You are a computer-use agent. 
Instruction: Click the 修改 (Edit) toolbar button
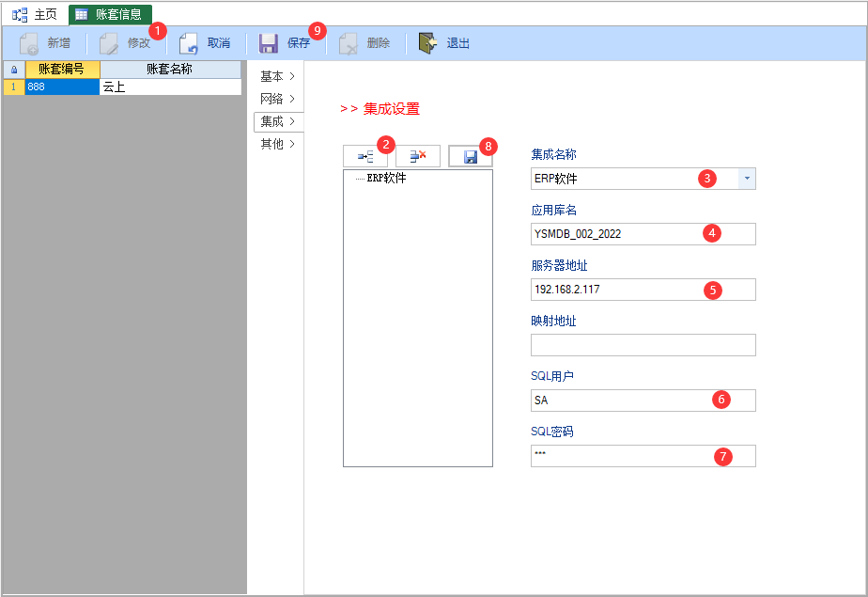pyautogui.click(x=125, y=43)
